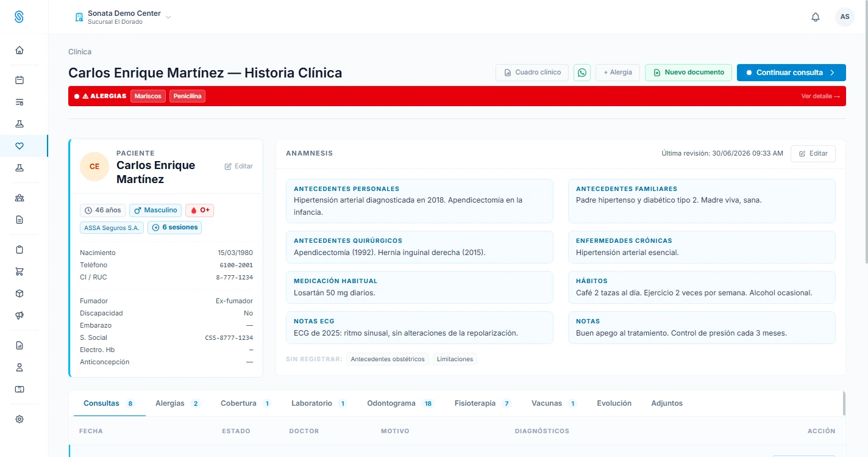Open the people group icon in sidebar
Viewport: 868px width, 457px height.
20,198
